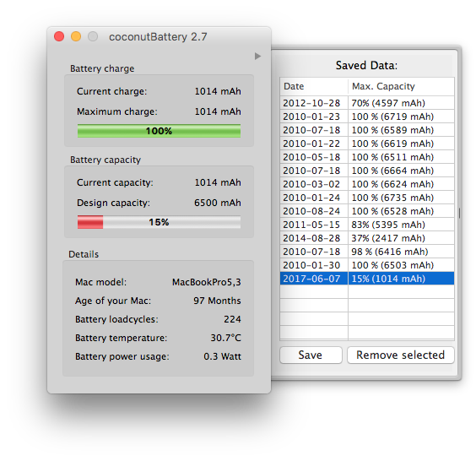Select the row with 98 % (6416 mAh)
The image size is (476, 461).
click(x=367, y=252)
